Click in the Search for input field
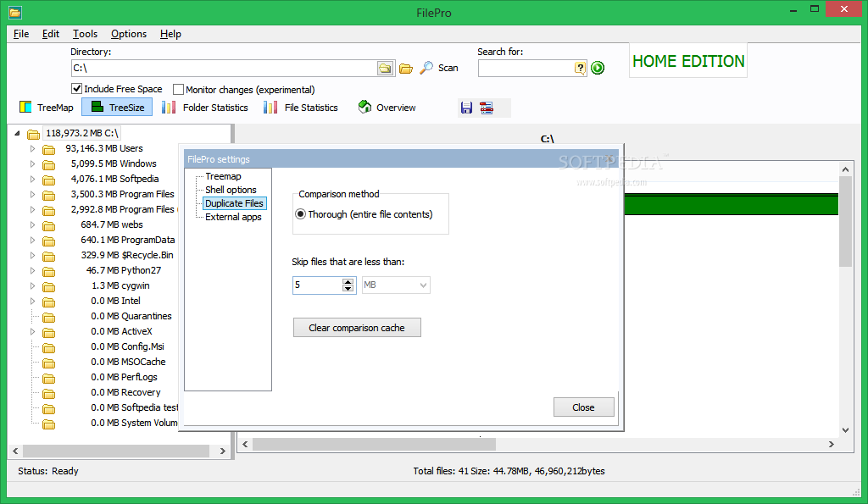868x504 pixels. (526, 68)
